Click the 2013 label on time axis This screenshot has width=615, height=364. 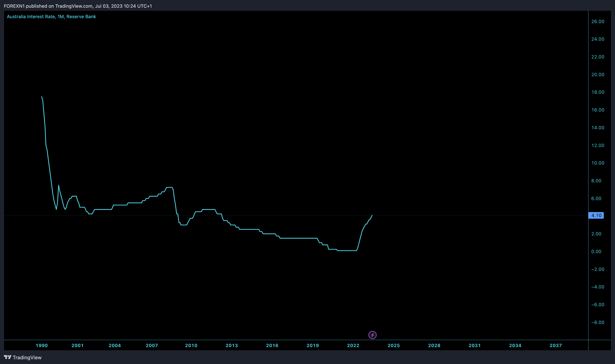tap(232, 345)
